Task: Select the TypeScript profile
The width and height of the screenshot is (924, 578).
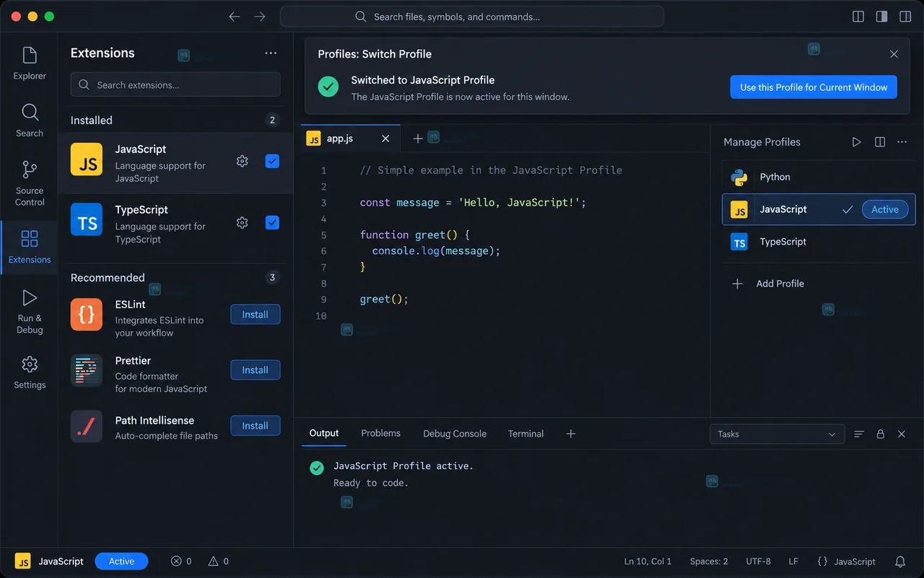Action: [x=819, y=242]
